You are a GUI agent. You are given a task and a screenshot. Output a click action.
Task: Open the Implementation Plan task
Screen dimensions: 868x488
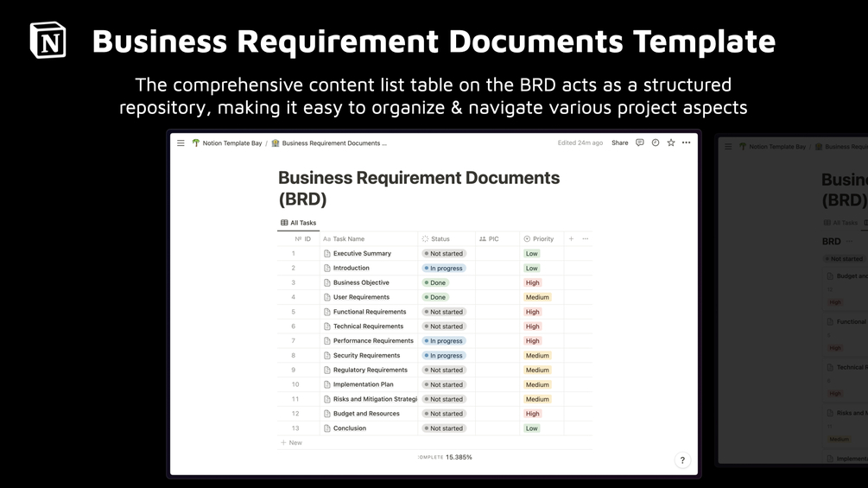coord(363,384)
